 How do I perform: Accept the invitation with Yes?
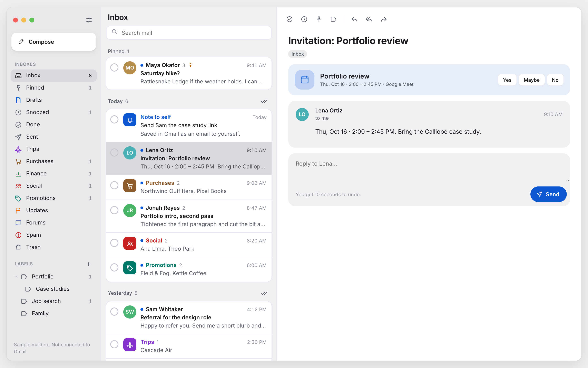(x=507, y=80)
